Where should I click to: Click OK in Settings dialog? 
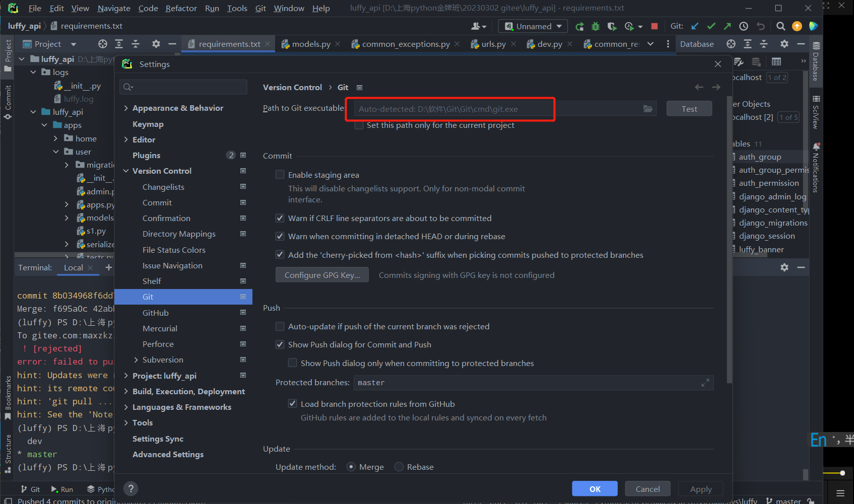coord(595,489)
